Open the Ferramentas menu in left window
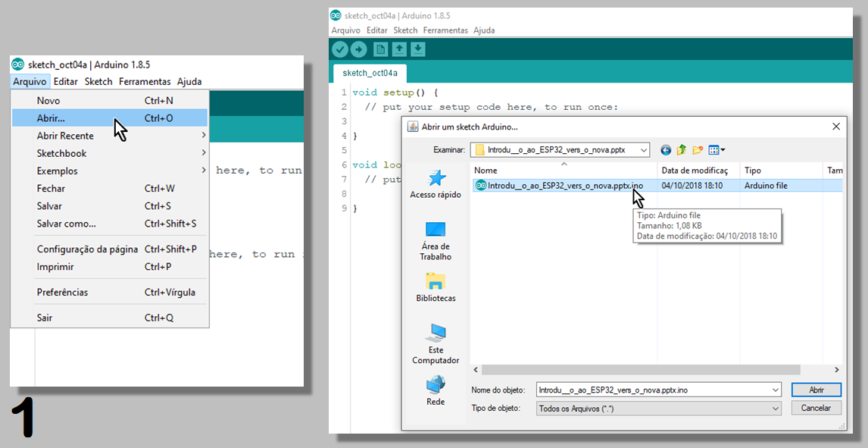This screenshot has height=448, width=868. (x=145, y=81)
